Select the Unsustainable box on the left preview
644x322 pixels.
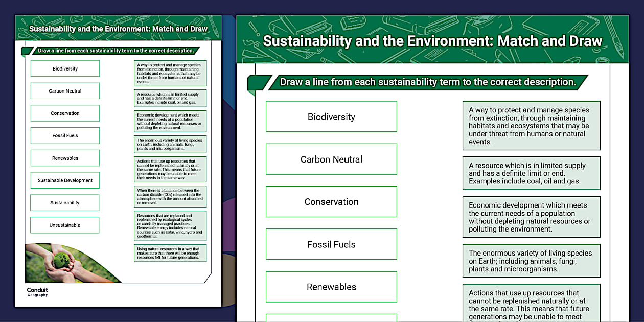65,225
